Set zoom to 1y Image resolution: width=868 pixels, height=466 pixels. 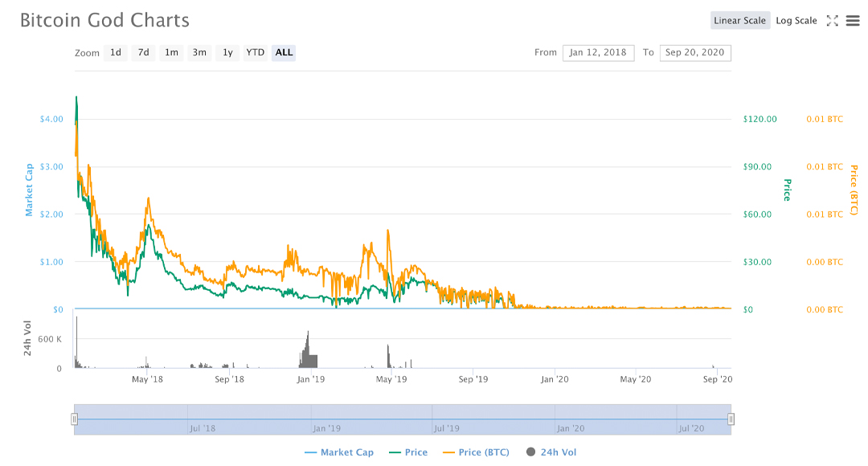[x=227, y=52]
